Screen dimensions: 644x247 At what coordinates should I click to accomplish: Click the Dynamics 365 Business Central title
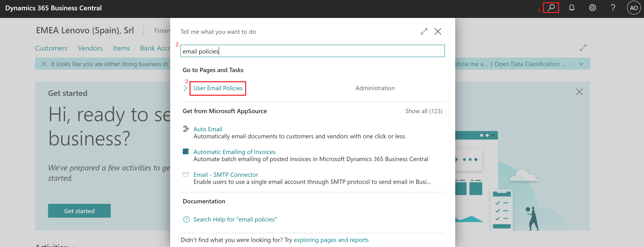click(54, 8)
